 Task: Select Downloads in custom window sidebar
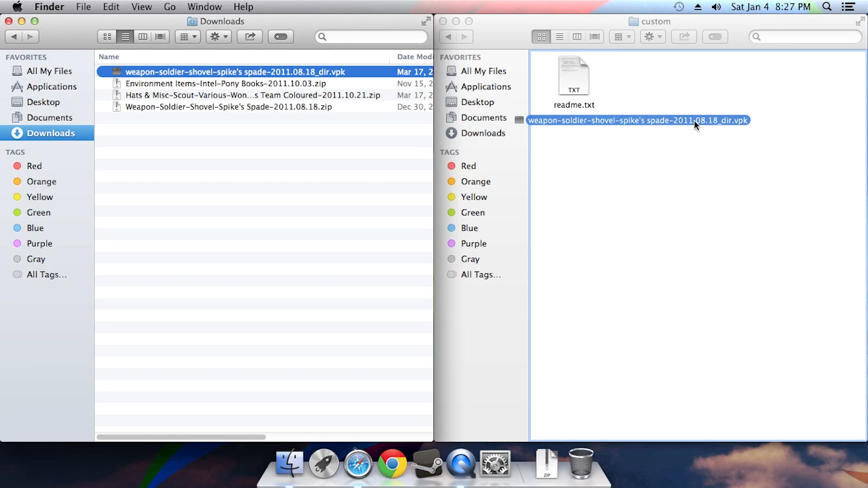pyautogui.click(x=481, y=133)
